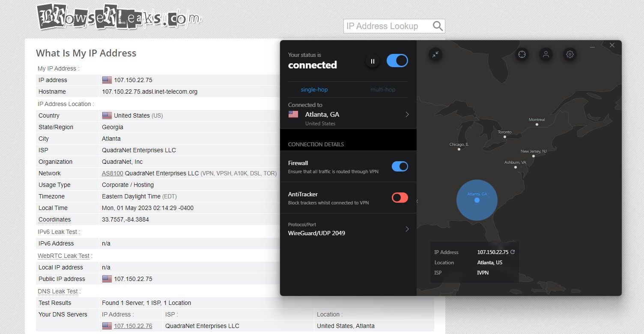Enable the AntiTracker toggle
This screenshot has height=334, width=644.
(x=400, y=198)
